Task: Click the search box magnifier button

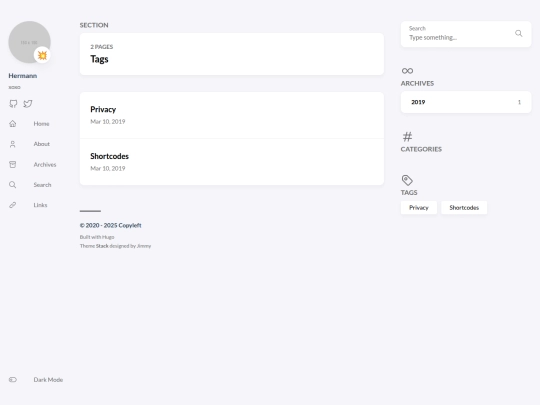Action: click(519, 33)
